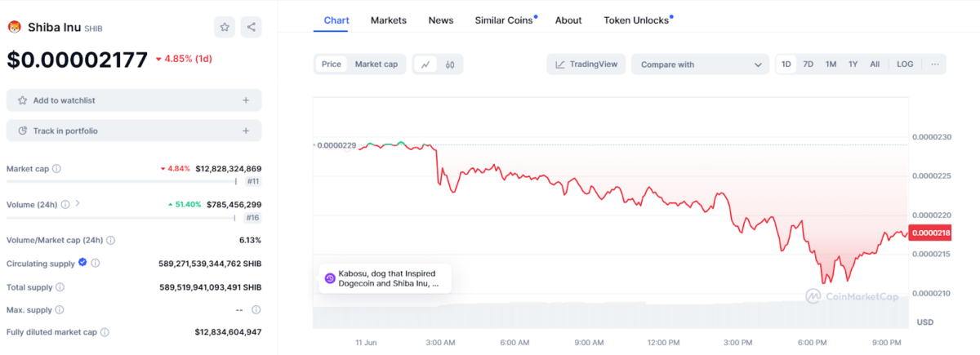Viewport: 980px width, 355px height.
Task: Select the Price chart toggle
Action: click(x=332, y=64)
